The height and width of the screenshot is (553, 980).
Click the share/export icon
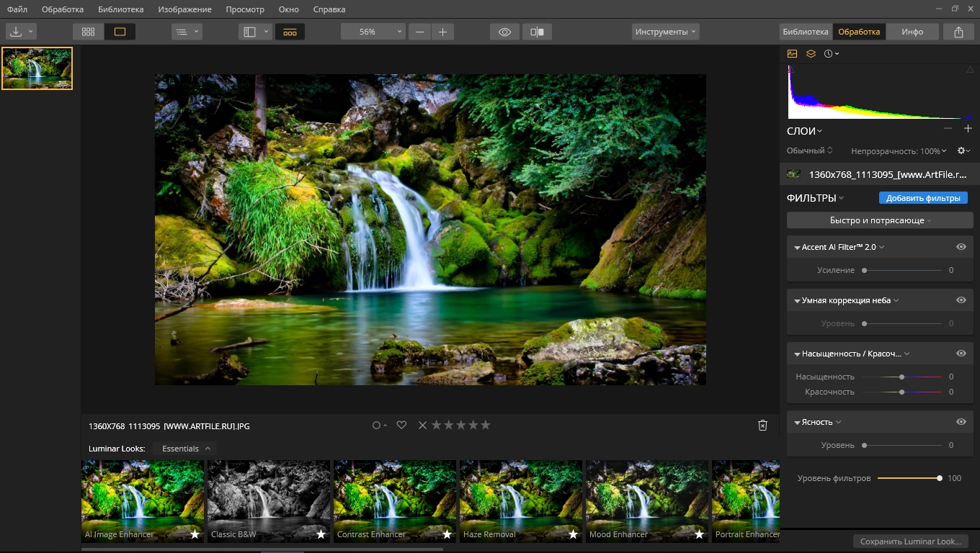coord(958,32)
